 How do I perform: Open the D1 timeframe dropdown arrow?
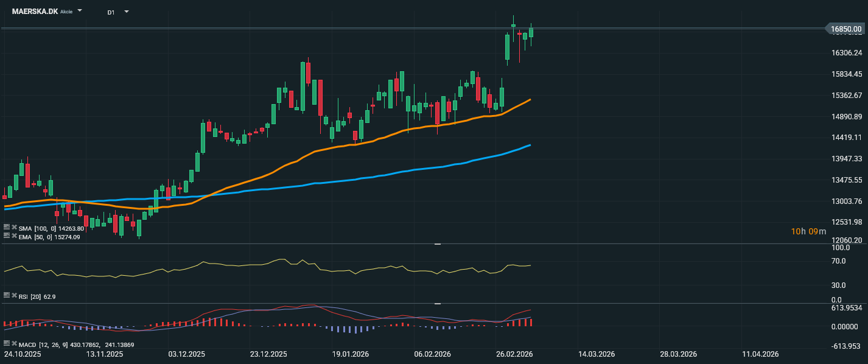click(126, 12)
